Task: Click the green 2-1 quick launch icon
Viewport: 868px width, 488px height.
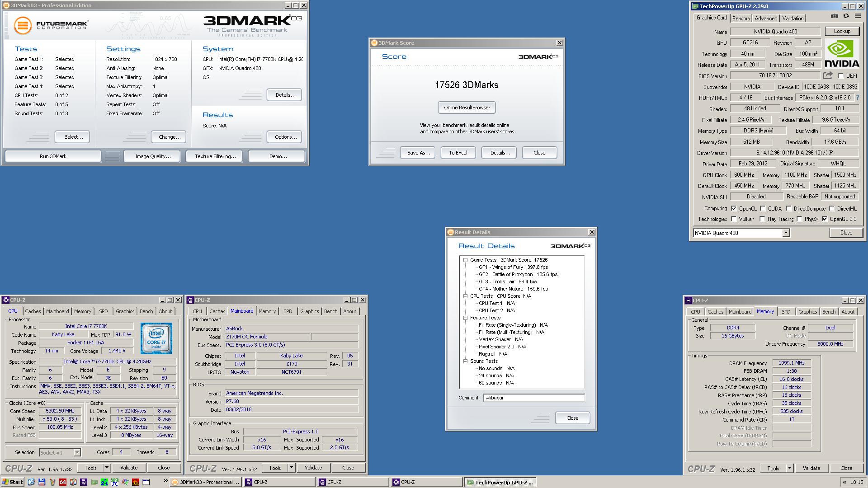Action: coord(104,482)
